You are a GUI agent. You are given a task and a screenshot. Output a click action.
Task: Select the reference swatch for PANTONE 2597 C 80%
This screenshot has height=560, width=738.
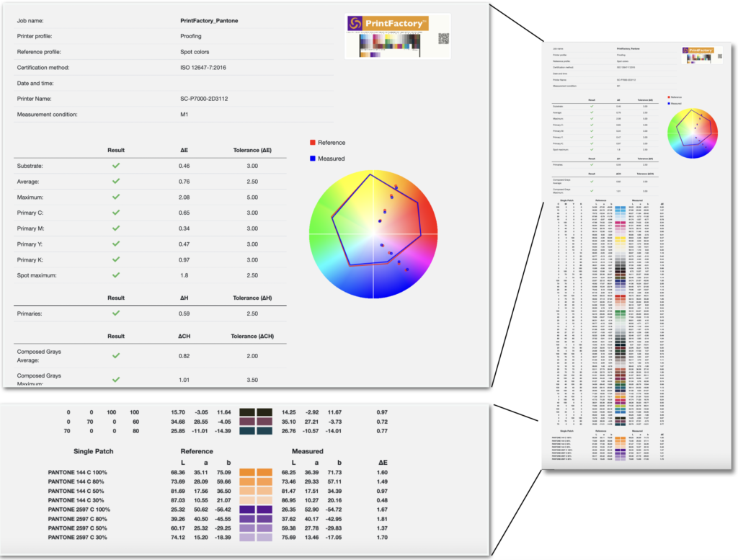(x=247, y=519)
